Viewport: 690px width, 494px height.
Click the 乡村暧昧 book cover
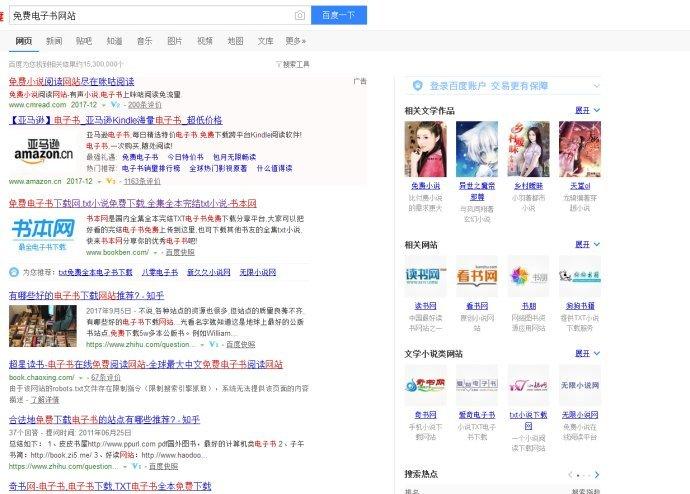pos(529,149)
